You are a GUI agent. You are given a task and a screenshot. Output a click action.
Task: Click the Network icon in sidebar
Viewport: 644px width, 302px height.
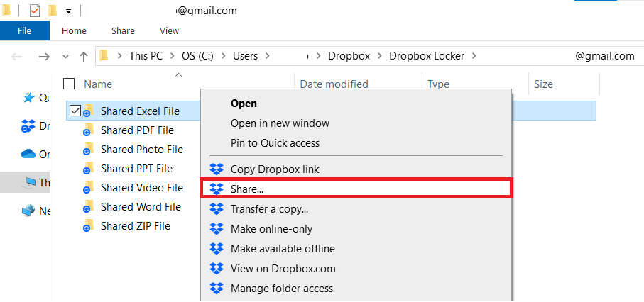(x=28, y=211)
